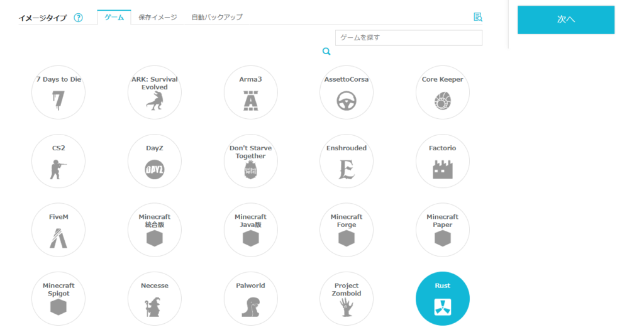The height and width of the screenshot is (332, 644).
Task: Switch to the ゲーム tab
Action: (x=114, y=17)
